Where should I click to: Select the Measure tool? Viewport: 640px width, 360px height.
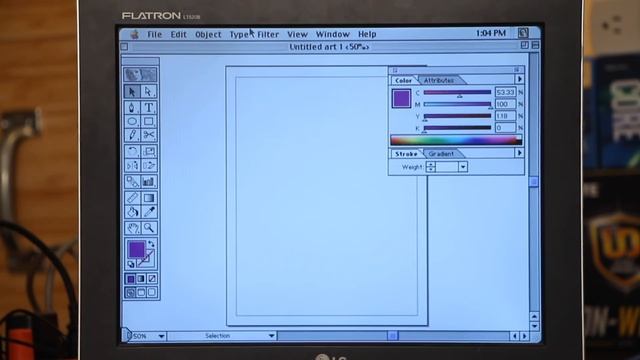point(132,198)
